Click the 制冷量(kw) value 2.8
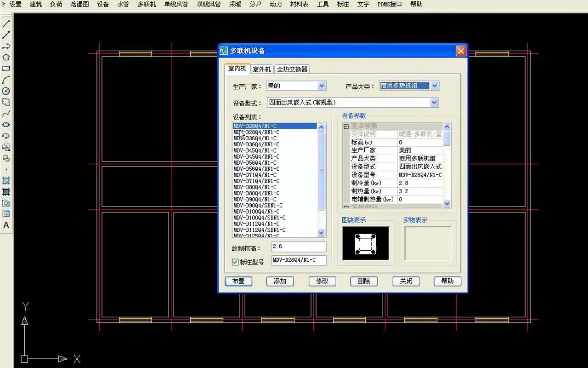 click(420, 183)
